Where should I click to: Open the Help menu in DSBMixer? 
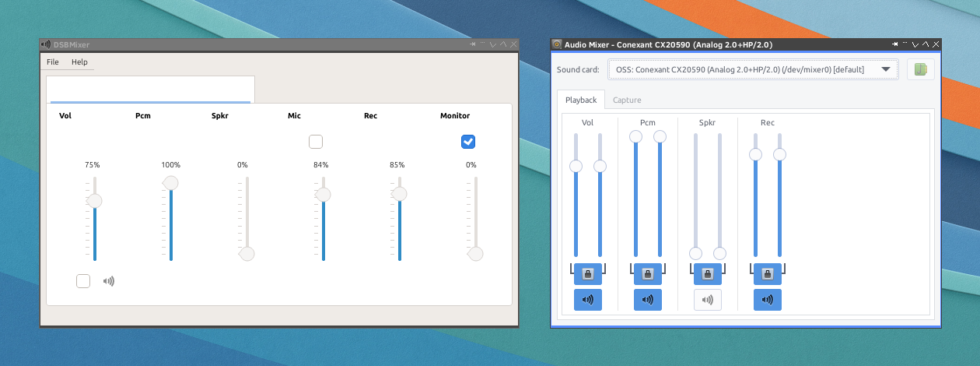[x=79, y=62]
